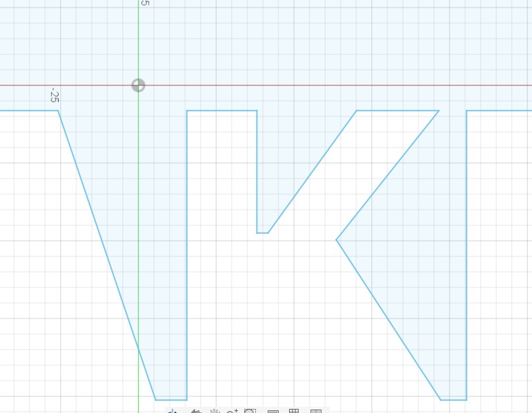Click the sketch origin point
The height and width of the screenshot is (413, 532).
(x=138, y=85)
